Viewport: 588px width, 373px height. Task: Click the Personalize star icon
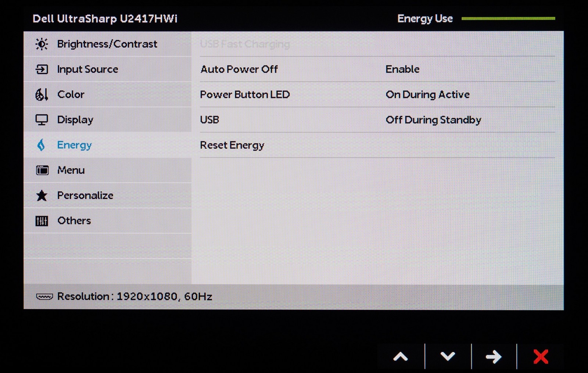click(42, 196)
